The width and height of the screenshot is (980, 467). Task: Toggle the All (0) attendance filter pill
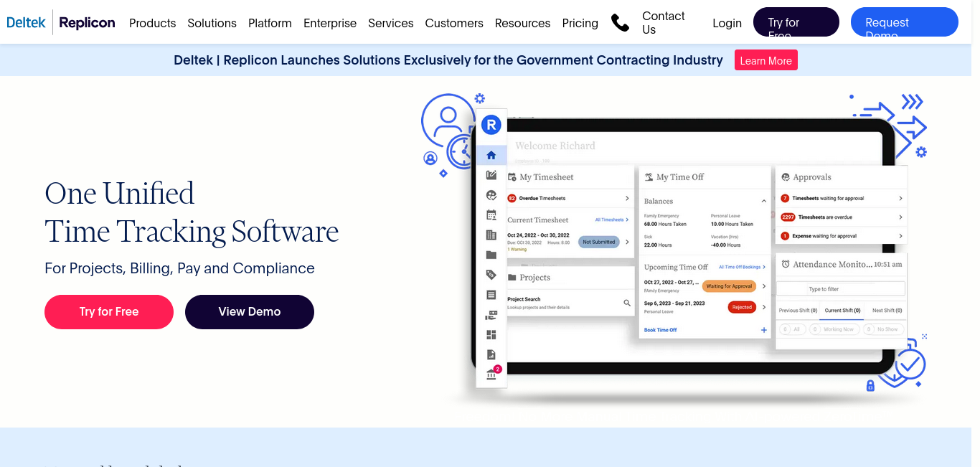(793, 329)
